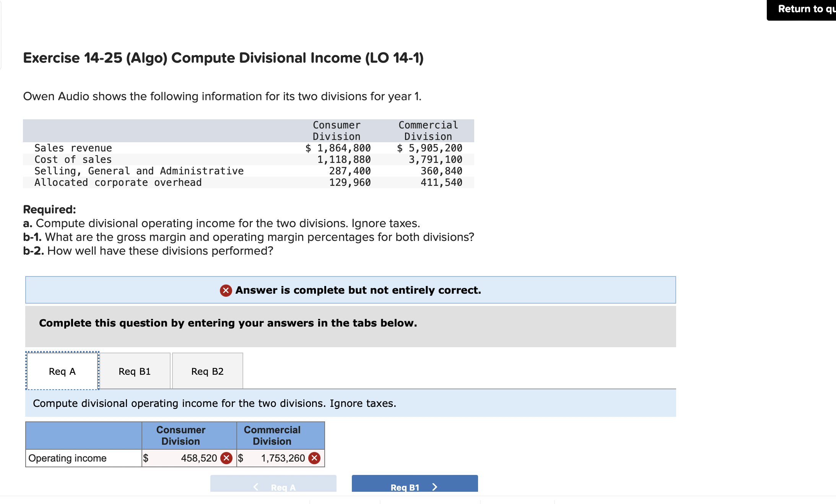The image size is (836, 504).
Task: Click the Exercise 14-25 heading
Action: coord(223,58)
